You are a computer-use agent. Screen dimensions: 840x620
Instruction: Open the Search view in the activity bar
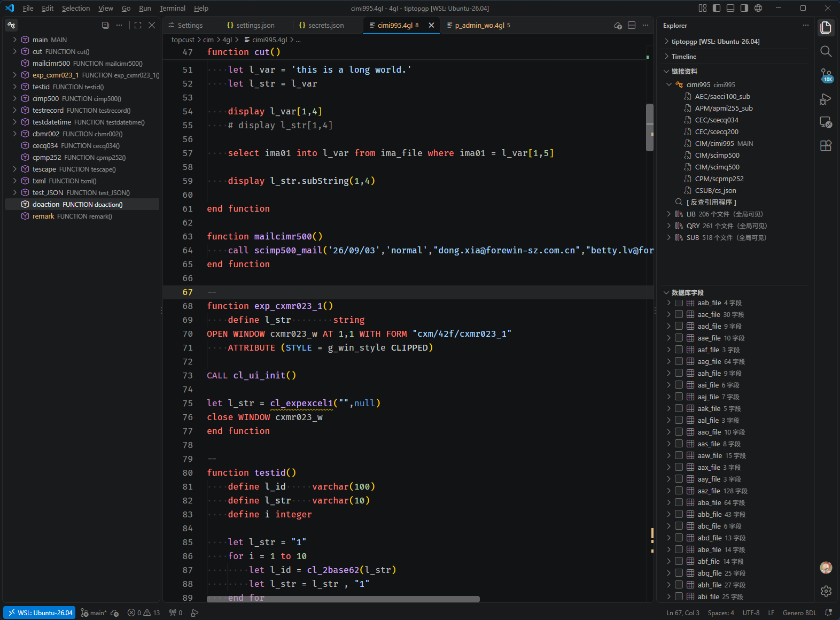click(826, 51)
